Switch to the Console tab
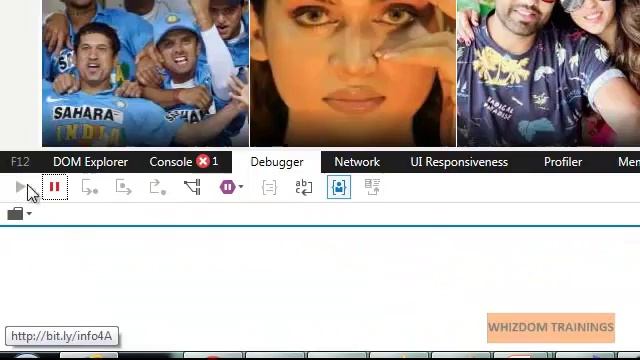This screenshot has height=360, width=640. (171, 162)
